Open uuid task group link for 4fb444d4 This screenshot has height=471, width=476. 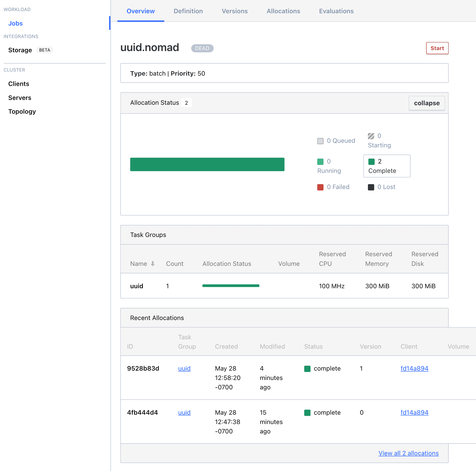[184, 413]
